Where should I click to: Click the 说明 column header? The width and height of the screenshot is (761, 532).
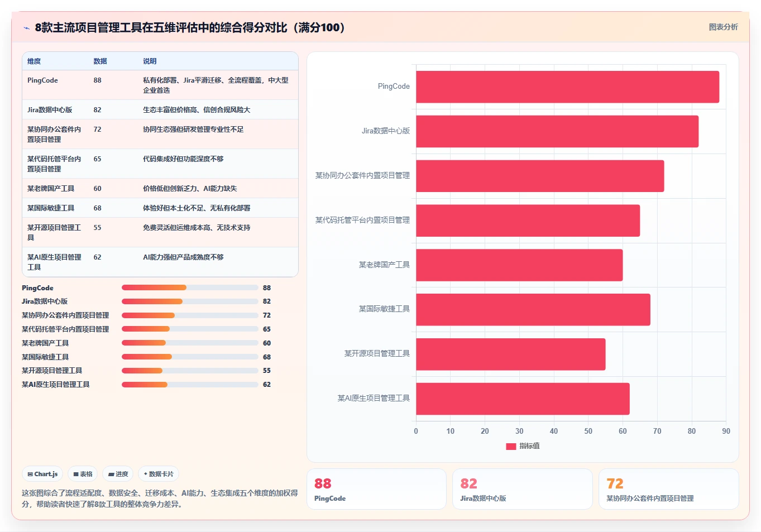tap(150, 61)
